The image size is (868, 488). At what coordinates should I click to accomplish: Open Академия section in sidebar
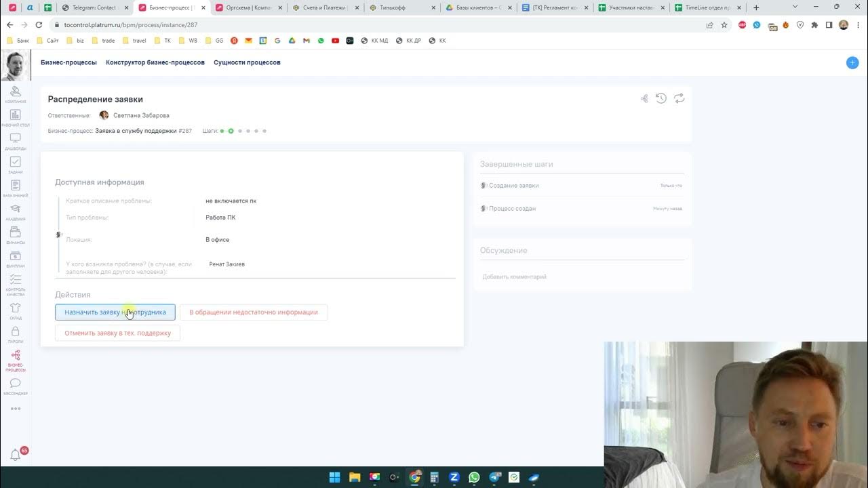point(16,212)
